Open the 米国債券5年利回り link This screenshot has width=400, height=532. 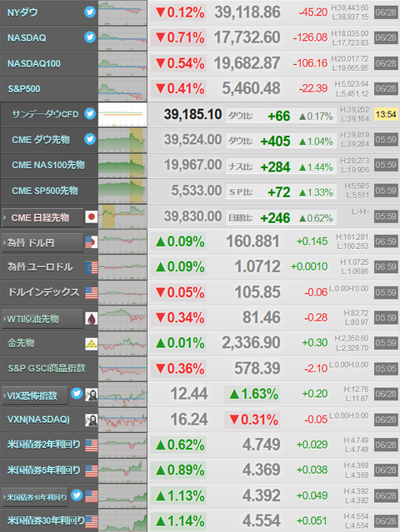pos(44,470)
